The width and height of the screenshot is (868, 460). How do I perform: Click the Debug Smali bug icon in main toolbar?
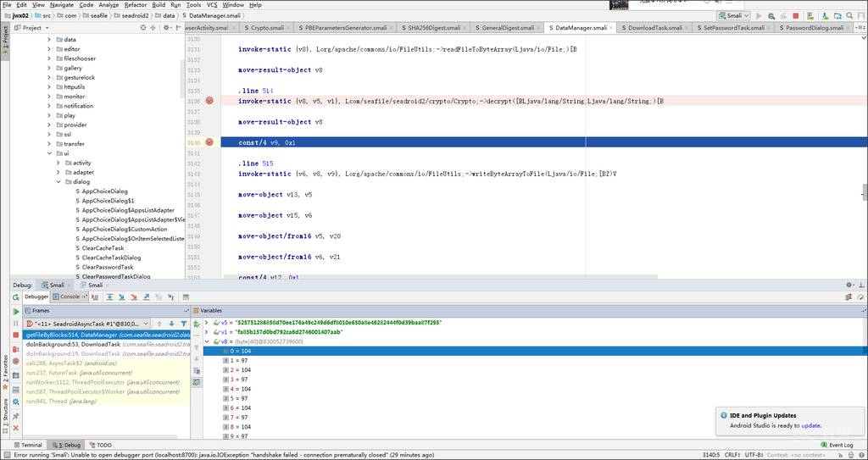(771, 16)
